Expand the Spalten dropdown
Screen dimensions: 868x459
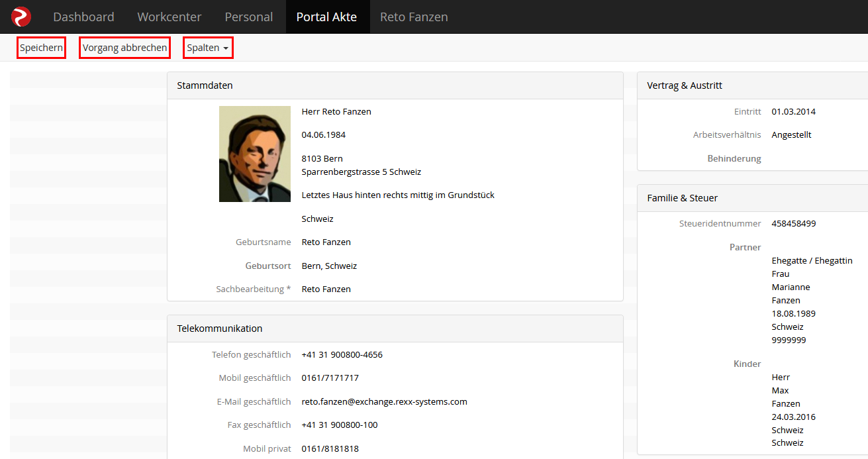point(208,48)
